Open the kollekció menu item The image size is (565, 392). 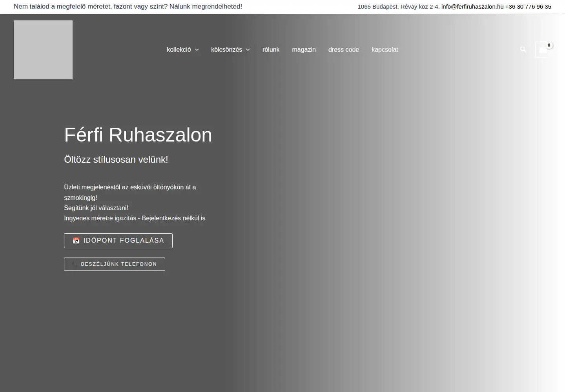click(x=179, y=50)
